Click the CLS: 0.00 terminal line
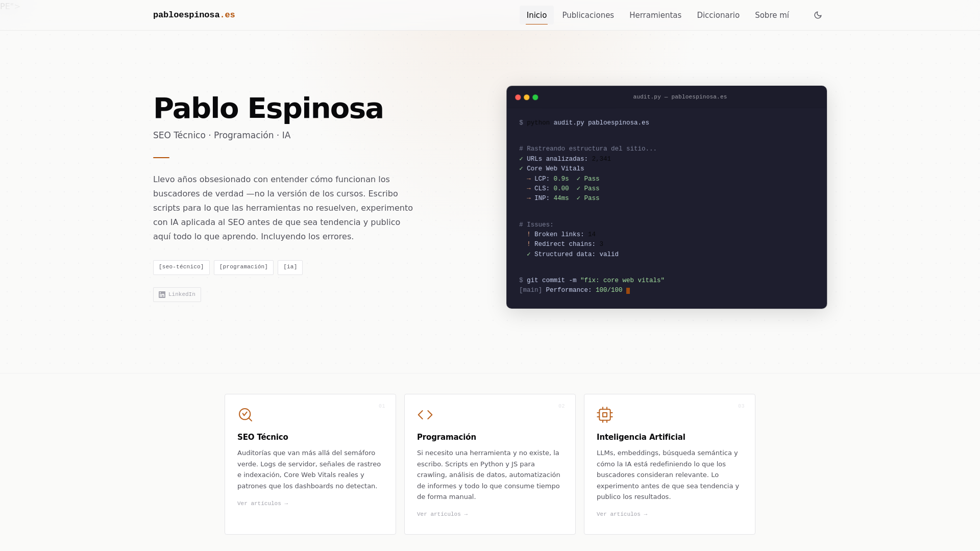This screenshot has width=980, height=551. 563,189
